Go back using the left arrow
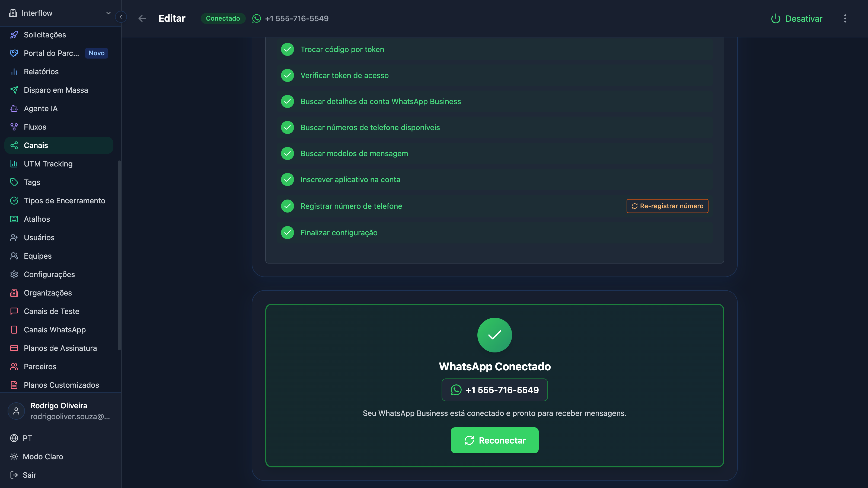This screenshot has width=868, height=488. pos(142,18)
